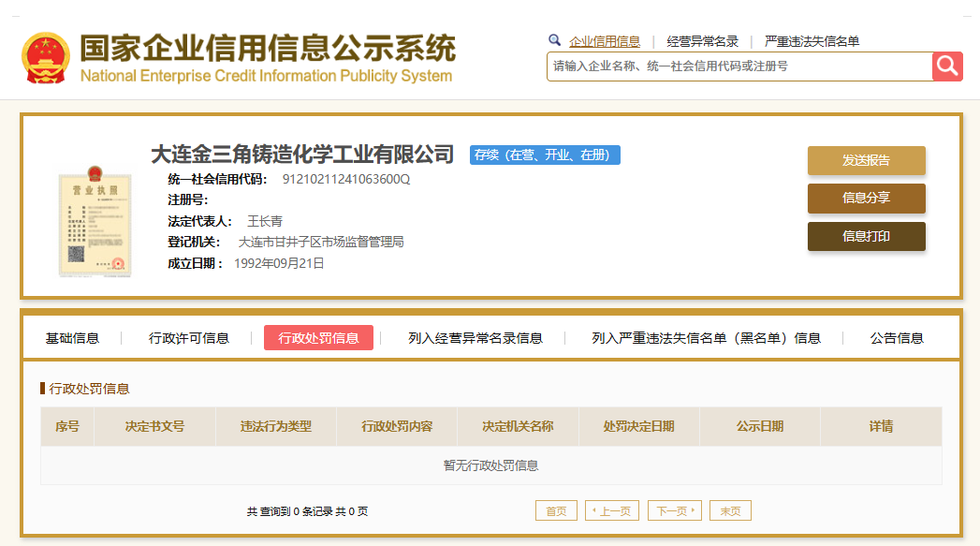Click the 发送报告 button
This screenshot has width=980, height=546.
pyautogui.click(x=866, y=161)
